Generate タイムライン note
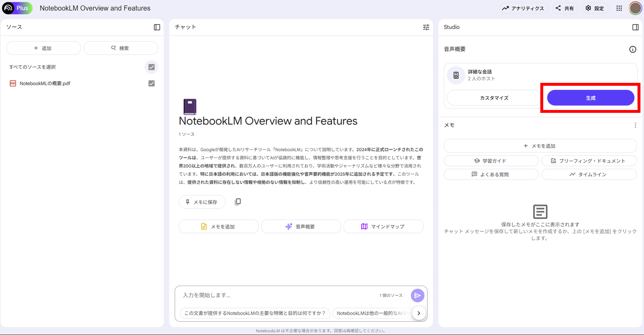The image size is (644, 335). point(589,174)
